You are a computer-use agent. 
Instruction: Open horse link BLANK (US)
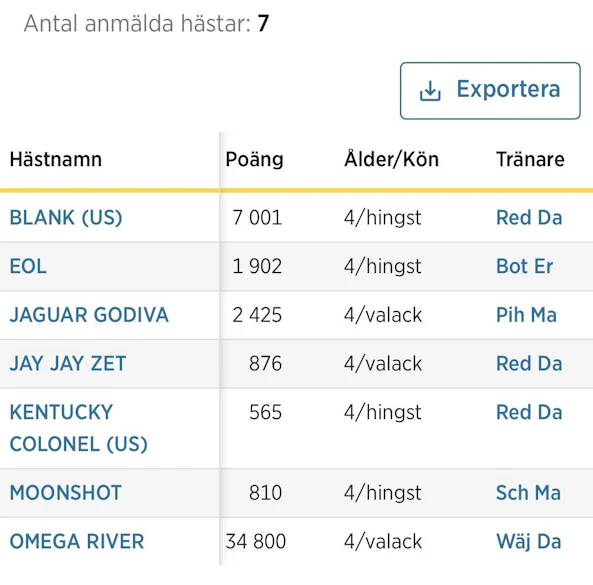point(66,217)
